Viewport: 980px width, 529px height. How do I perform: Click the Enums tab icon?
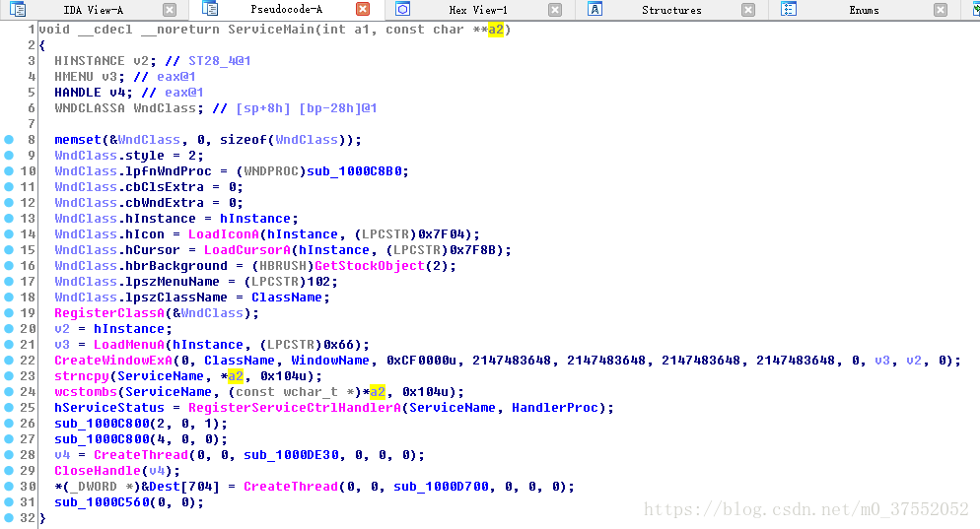(789, 9)
